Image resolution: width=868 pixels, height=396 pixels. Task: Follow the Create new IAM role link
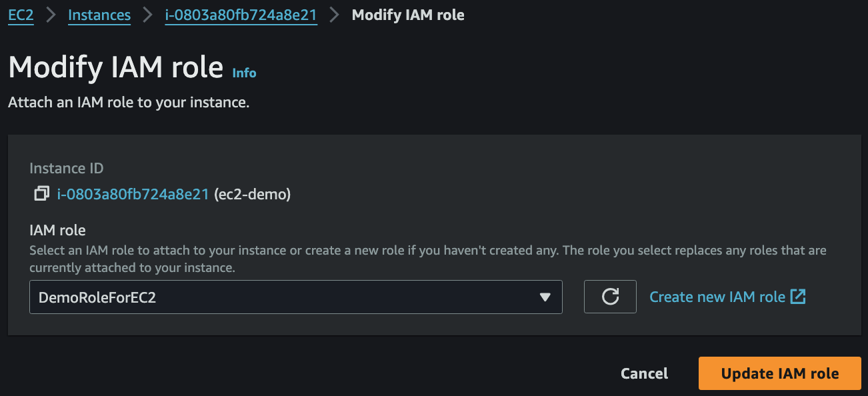tap(717, 297)
